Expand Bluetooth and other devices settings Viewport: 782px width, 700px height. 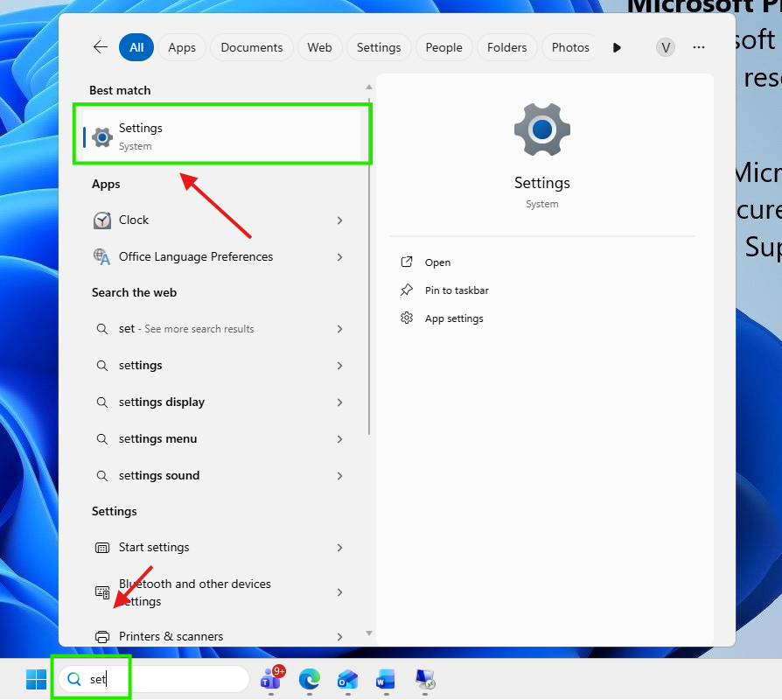pyautogui.click(x=339, y=592)
